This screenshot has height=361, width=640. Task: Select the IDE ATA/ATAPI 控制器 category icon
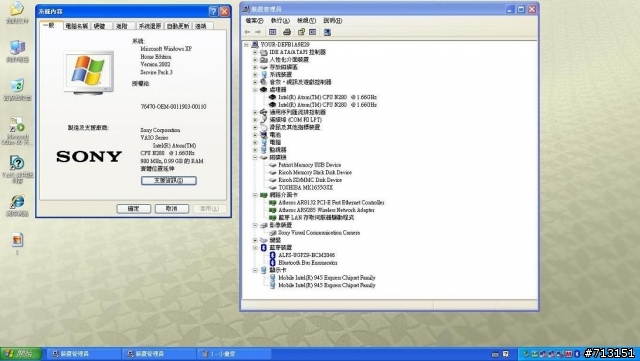click(x=264, y=52)
